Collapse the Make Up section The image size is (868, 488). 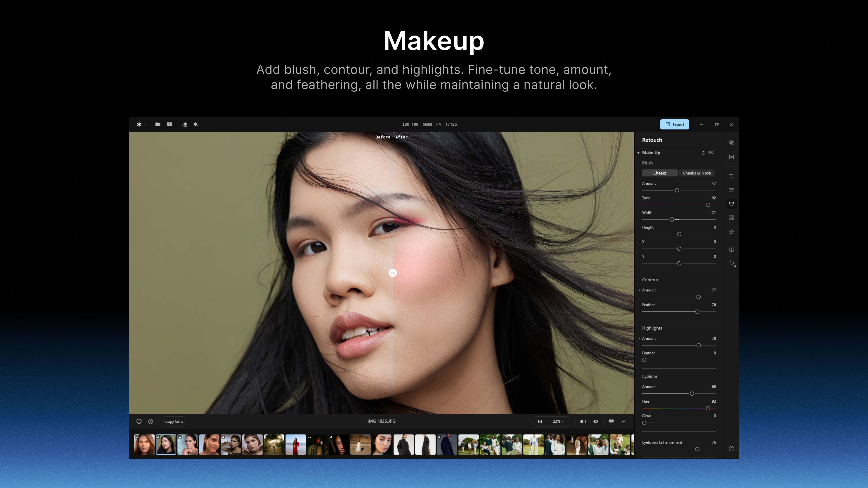(x=638, y=153)
